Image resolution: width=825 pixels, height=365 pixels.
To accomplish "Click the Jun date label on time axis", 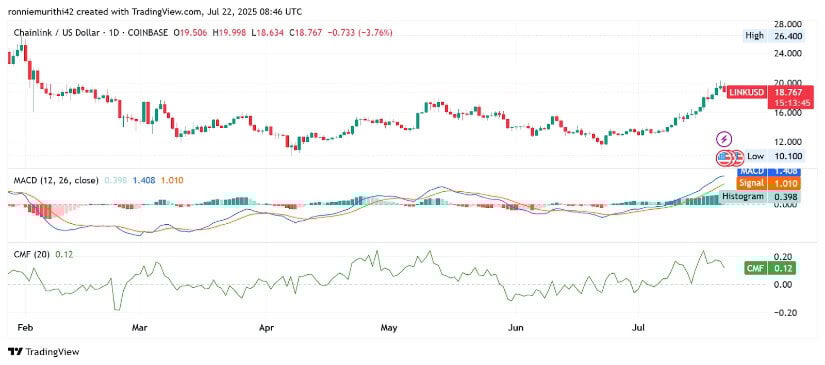I will tap(517, 328).
